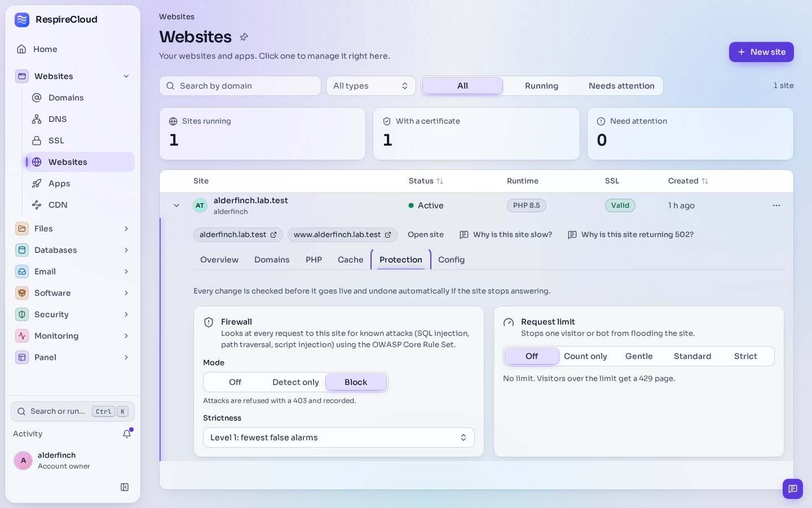
Task: Open Apps in the sidebar
Action: click(x=80, y=183)
